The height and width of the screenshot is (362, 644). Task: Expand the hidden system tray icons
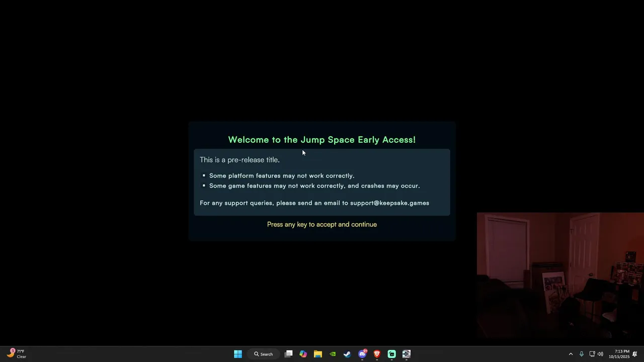pyautogui.click(x=571, y=354)
